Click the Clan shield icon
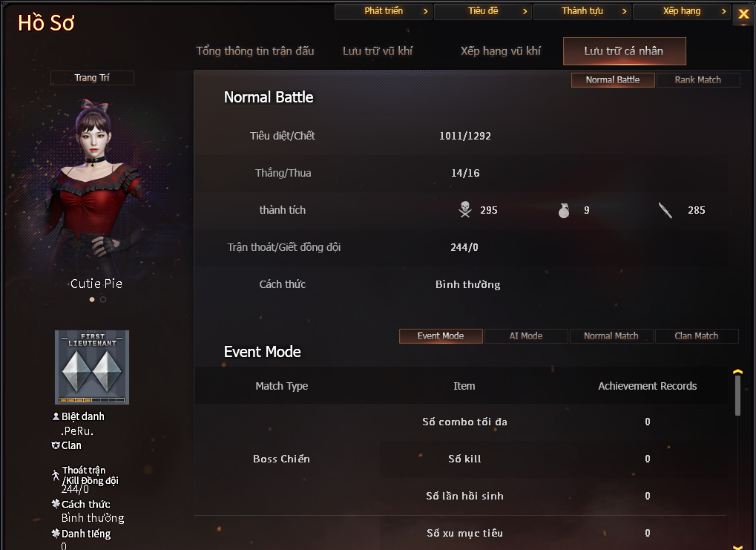The height and width of the screenshot is (550, 756). (56, 445)
